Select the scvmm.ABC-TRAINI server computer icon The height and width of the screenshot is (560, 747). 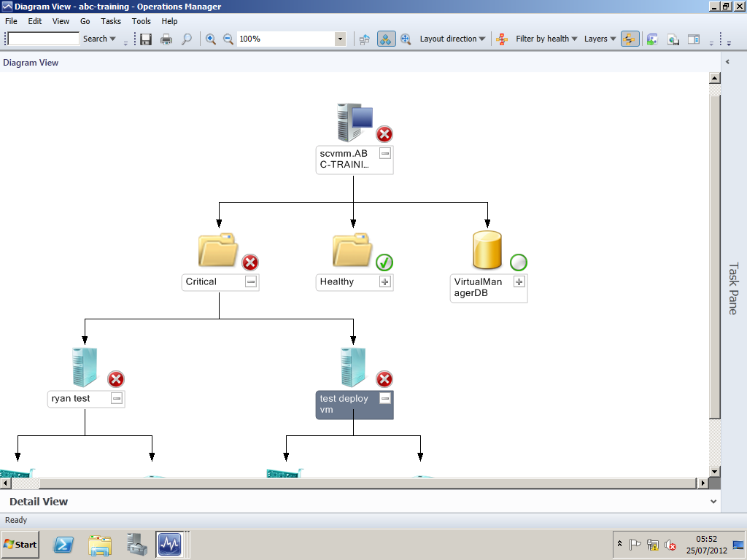click(x=355, y=122)
